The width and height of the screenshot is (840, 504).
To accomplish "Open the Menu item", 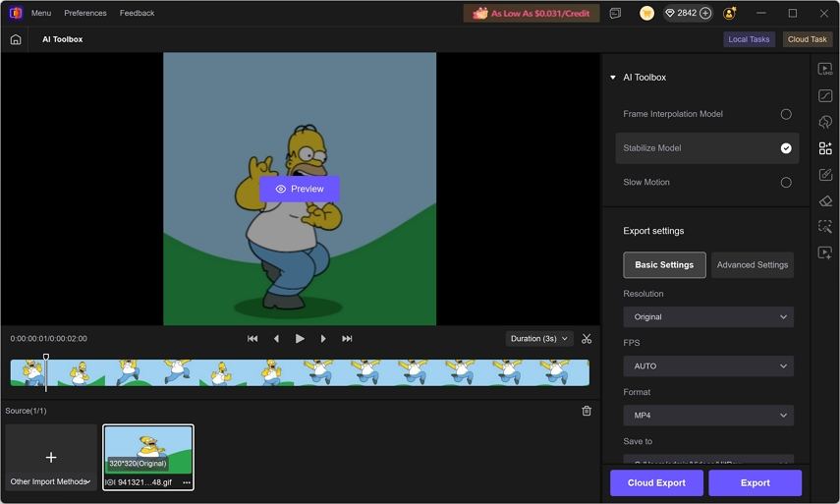I will 41,13.
